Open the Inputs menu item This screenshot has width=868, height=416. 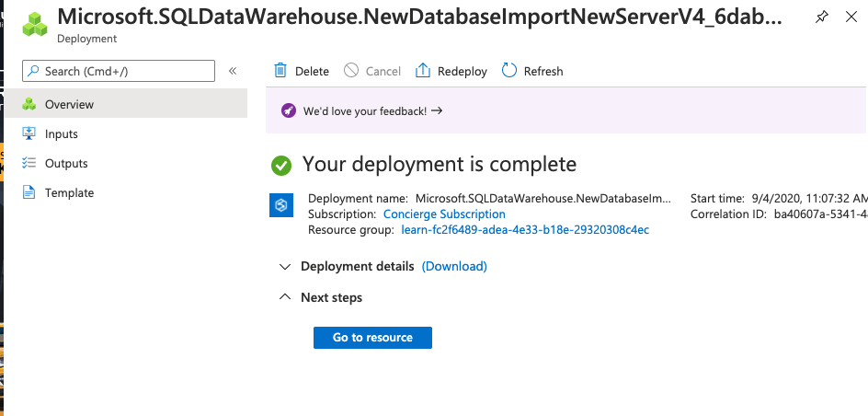pos(61,133)
